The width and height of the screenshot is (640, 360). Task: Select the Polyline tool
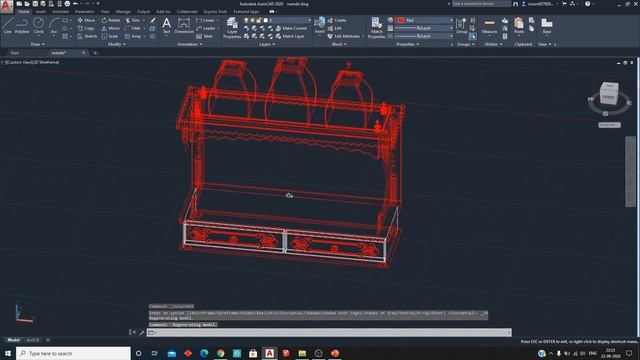click(x=22, y=25)
